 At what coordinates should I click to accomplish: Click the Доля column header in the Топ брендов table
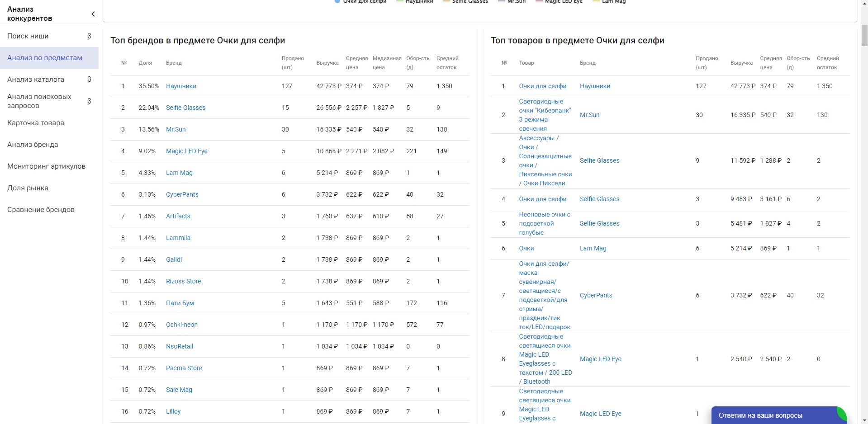coord(145,63)
